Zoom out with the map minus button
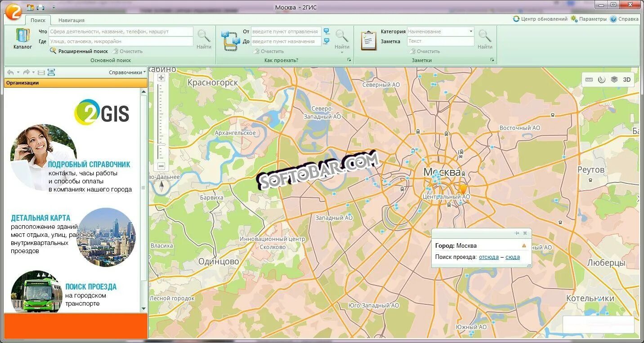This screenshot has height=343, width=644. coord(161,166)
